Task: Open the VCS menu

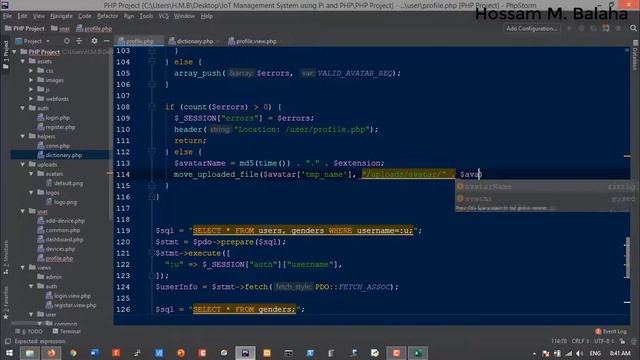Action: [164, 16]
